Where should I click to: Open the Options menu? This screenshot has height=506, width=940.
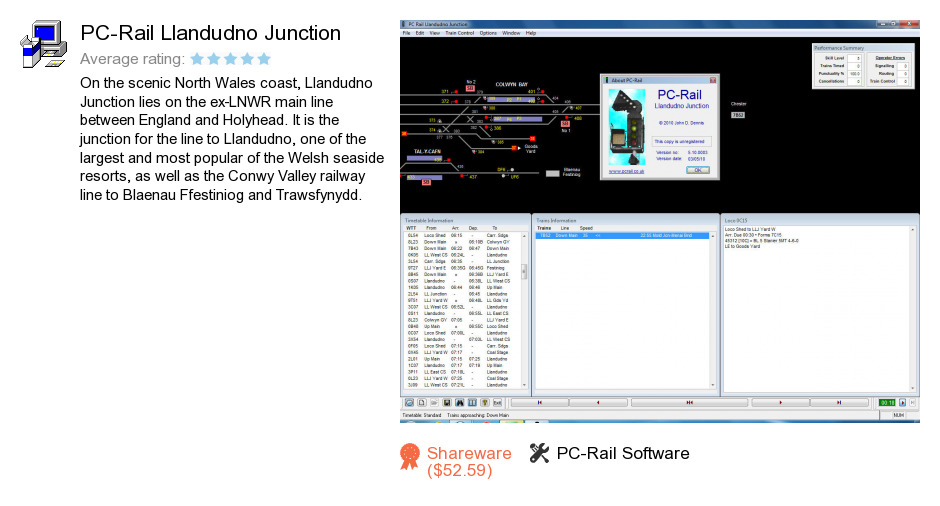488,33
